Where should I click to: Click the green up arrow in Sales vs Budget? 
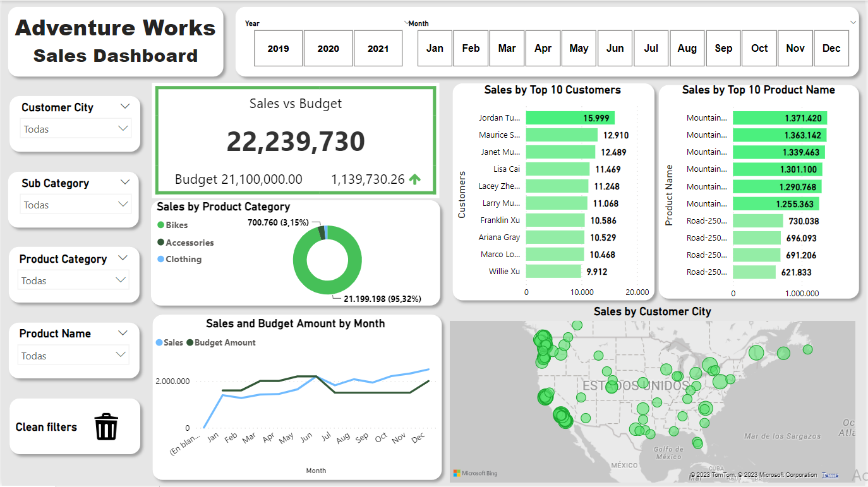coord(414,179)
